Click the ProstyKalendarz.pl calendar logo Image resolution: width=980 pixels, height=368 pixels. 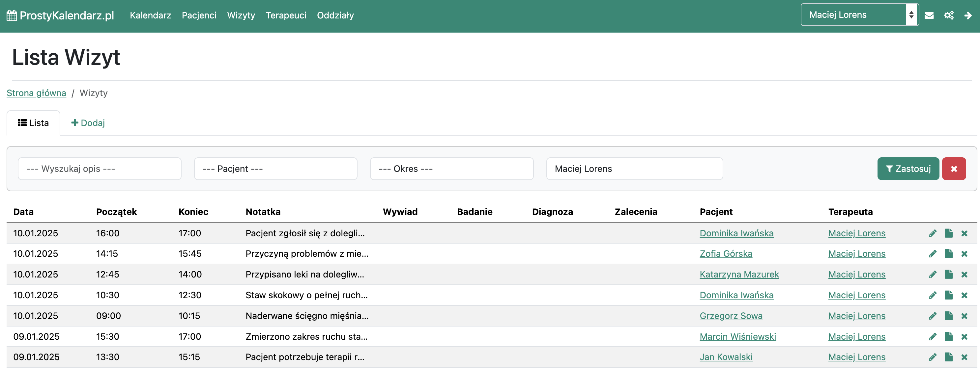coord(60,15)
